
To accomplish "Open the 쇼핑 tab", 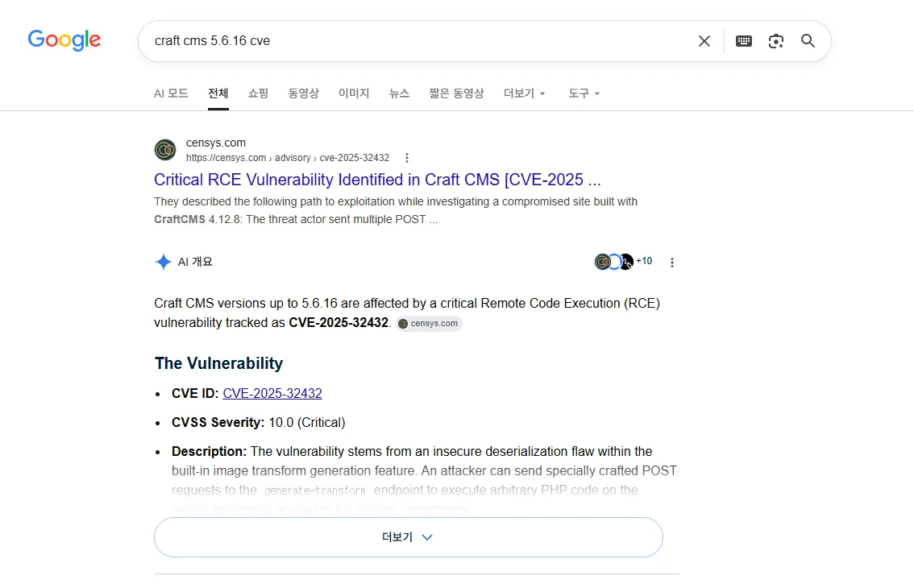I will coord(258,93).
